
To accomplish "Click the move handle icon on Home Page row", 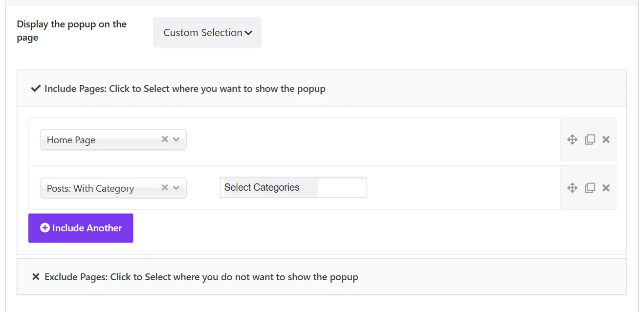I will [x=572, y=139].
